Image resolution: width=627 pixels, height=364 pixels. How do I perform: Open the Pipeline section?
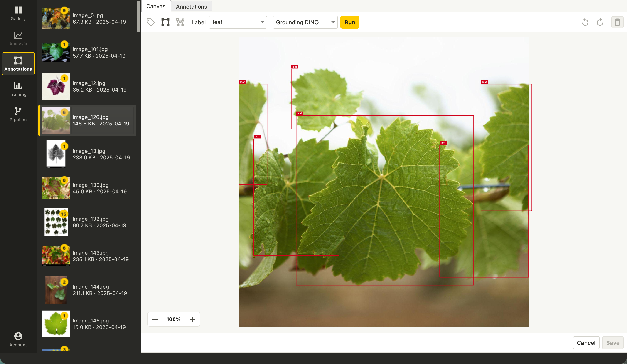pyautogui.click(x=18, y=114)
